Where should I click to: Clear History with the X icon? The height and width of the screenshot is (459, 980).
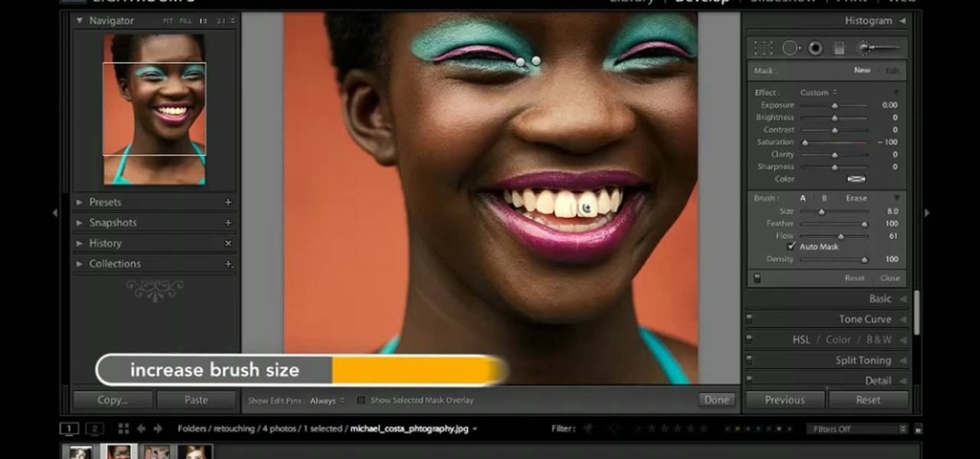228,244
